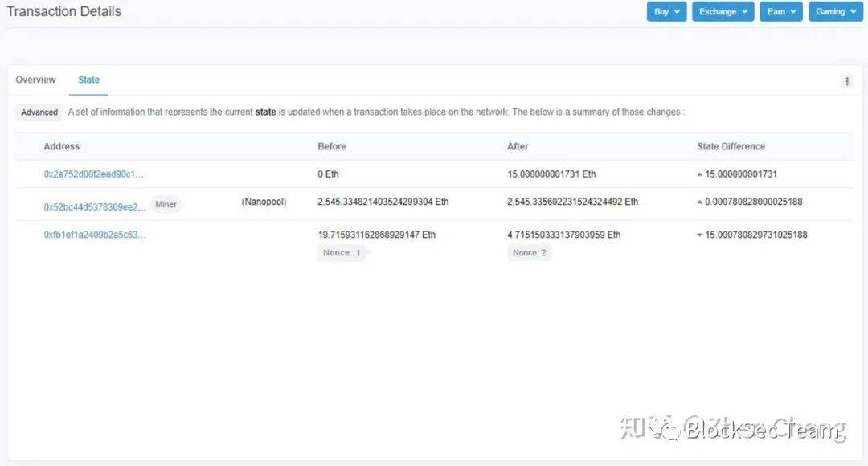This screenshot has height=466, width=868.
Task: Click the up arrow beside 0.000780828000025188
Action: (x=700, y=202)
